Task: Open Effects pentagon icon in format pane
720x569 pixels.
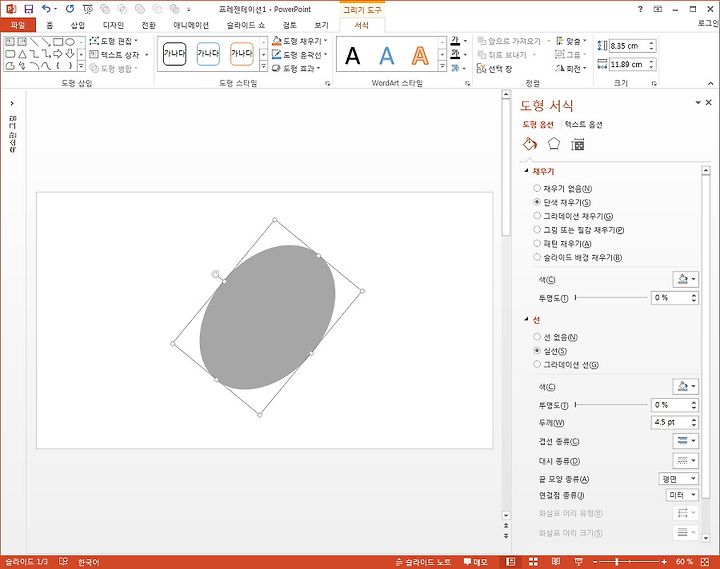Action: click(x=554, y=144)
